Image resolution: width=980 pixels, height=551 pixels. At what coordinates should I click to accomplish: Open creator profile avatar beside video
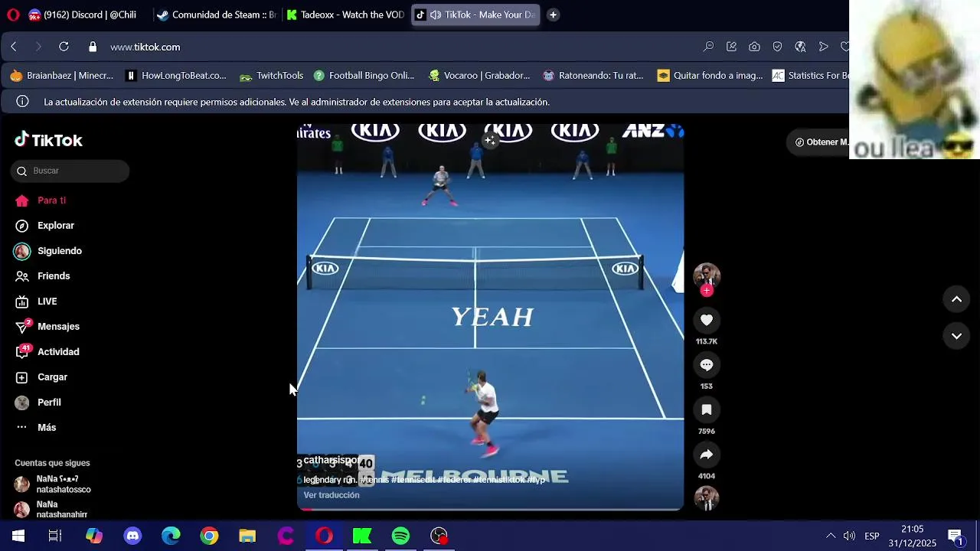pos(707,275)
